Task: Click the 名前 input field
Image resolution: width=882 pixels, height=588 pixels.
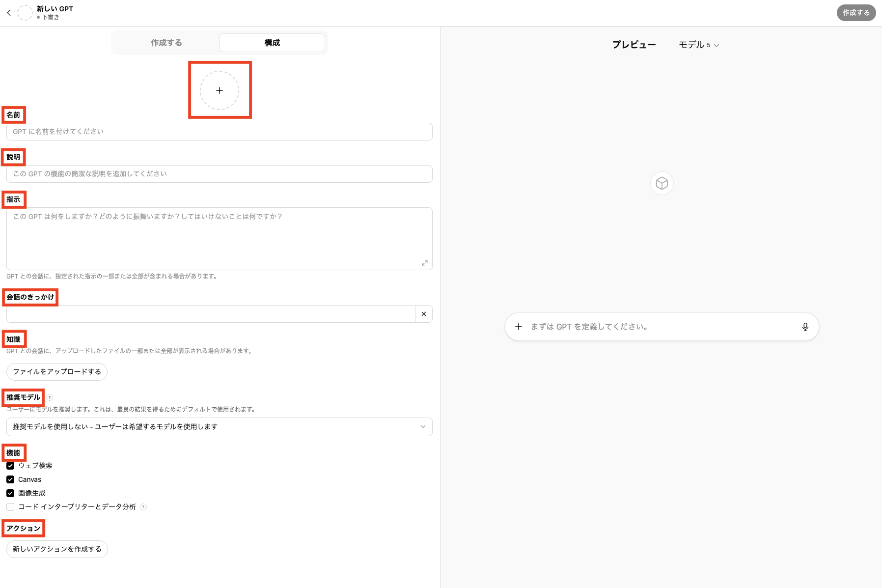Action: (x=219, y=132)
